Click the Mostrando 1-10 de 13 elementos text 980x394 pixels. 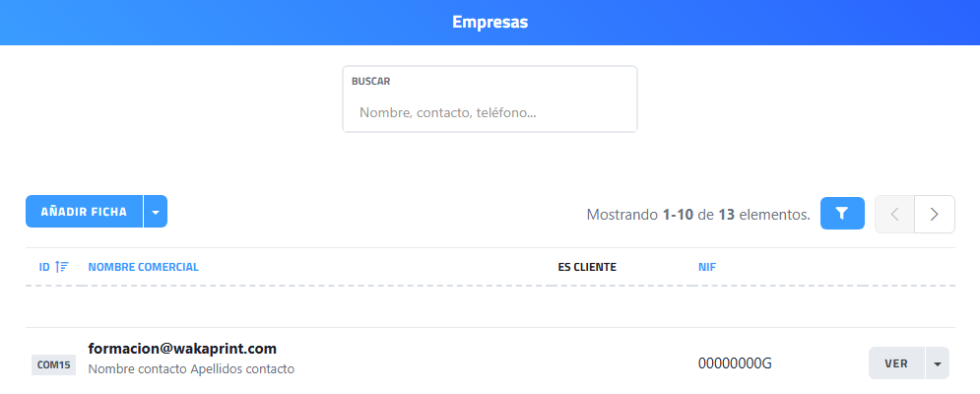(x=697, y=214)
